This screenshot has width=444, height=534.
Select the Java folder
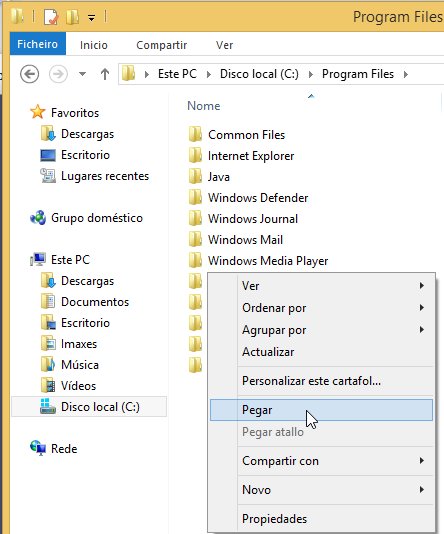click(x=219, y=177)
